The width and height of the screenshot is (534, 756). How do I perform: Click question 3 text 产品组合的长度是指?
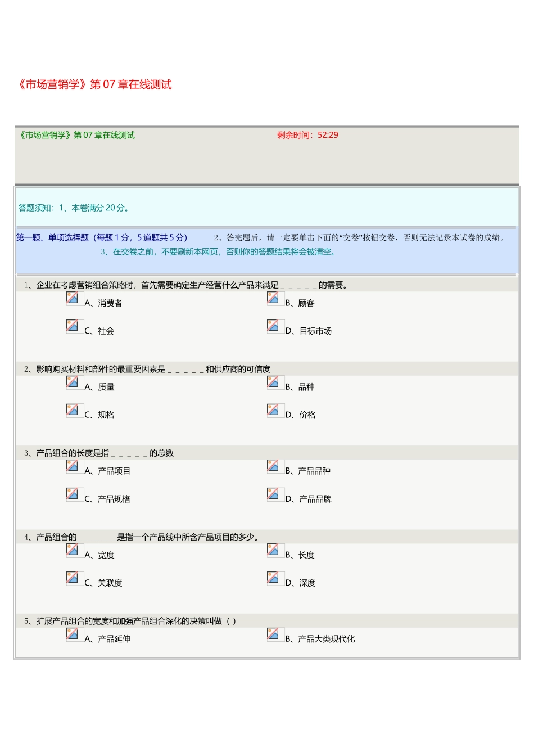coord(99,453)
